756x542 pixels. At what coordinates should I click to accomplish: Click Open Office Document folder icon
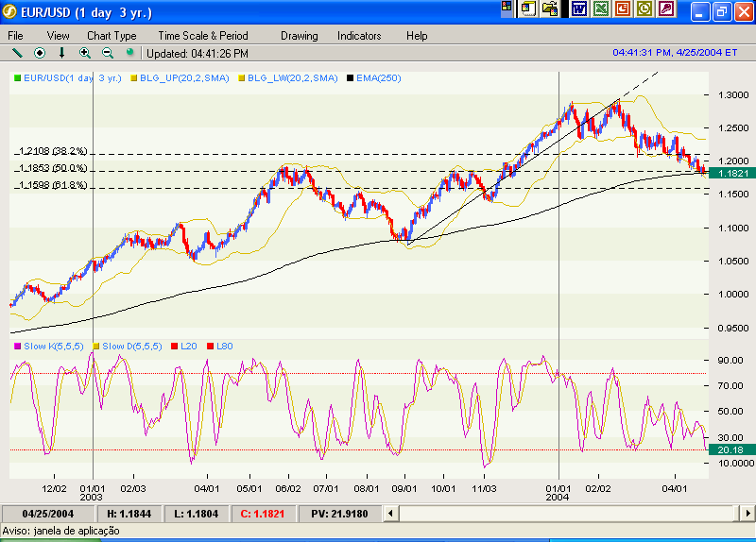click(550, 8)
